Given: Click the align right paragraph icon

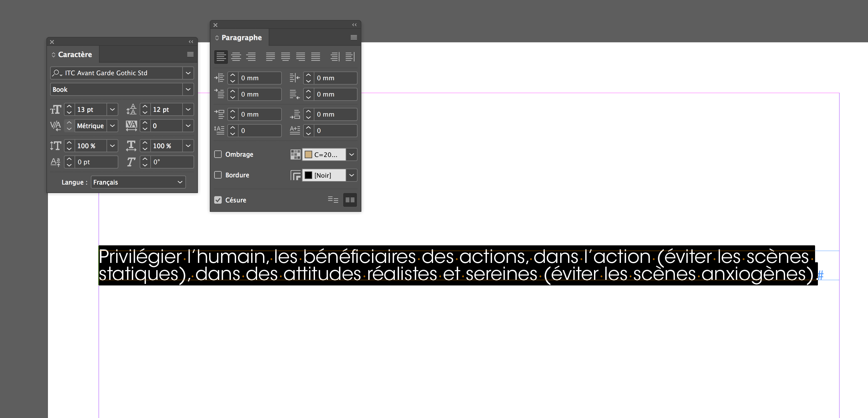Looking at the screenshot, I should coord(251,57).
